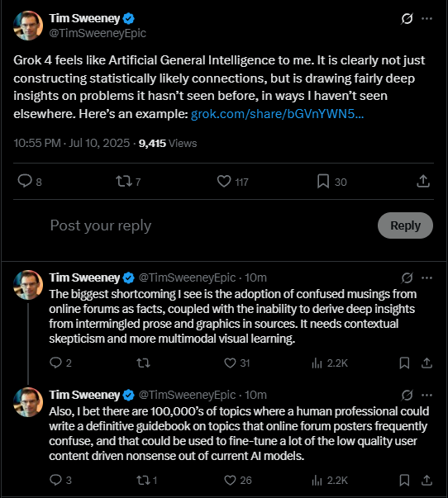This screenshot has width=448, height=498.
Task: Open more options on second reply
Action: (x=427, y=395)
